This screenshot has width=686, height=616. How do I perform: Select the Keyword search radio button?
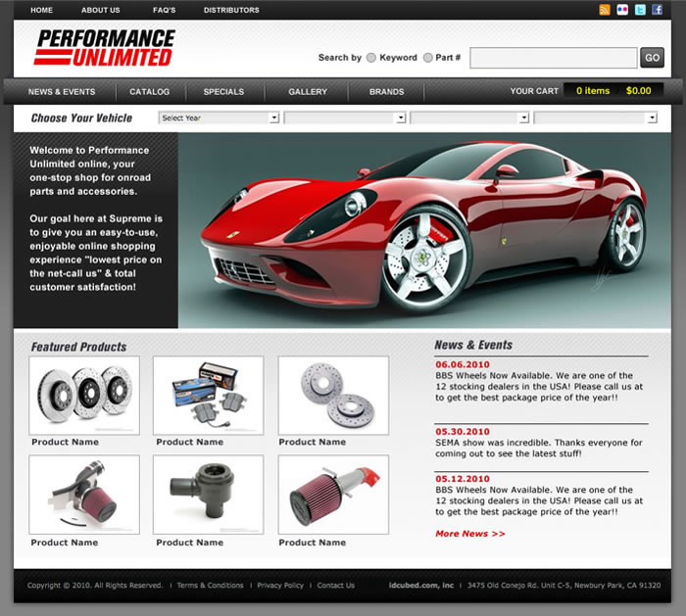point(371,58)
